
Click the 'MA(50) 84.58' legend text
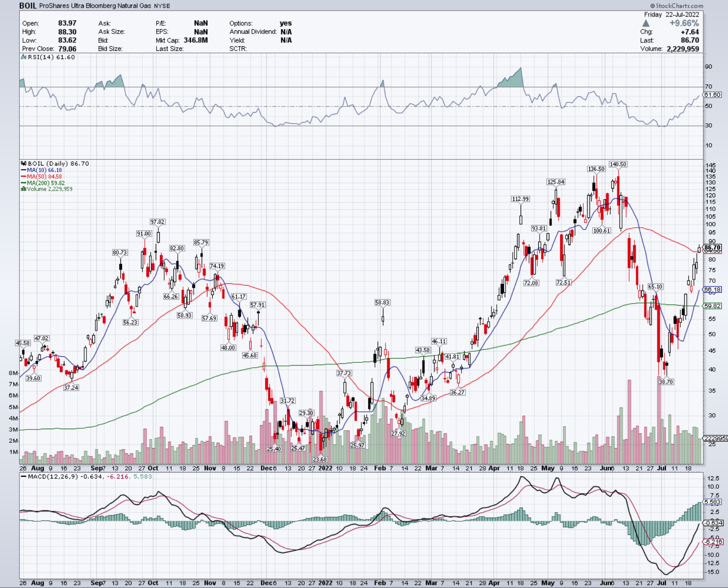[x=44, y=177]
